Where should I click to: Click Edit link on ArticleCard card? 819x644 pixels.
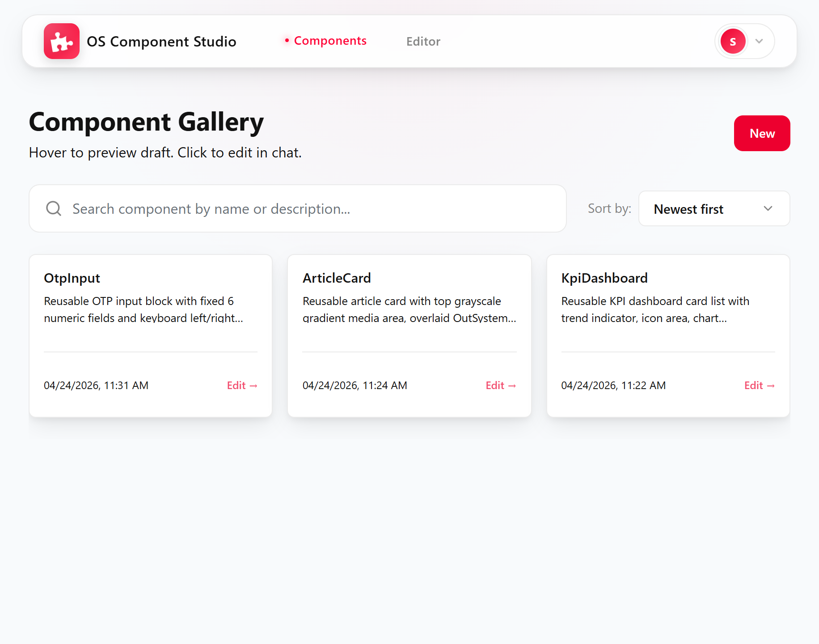501,386
